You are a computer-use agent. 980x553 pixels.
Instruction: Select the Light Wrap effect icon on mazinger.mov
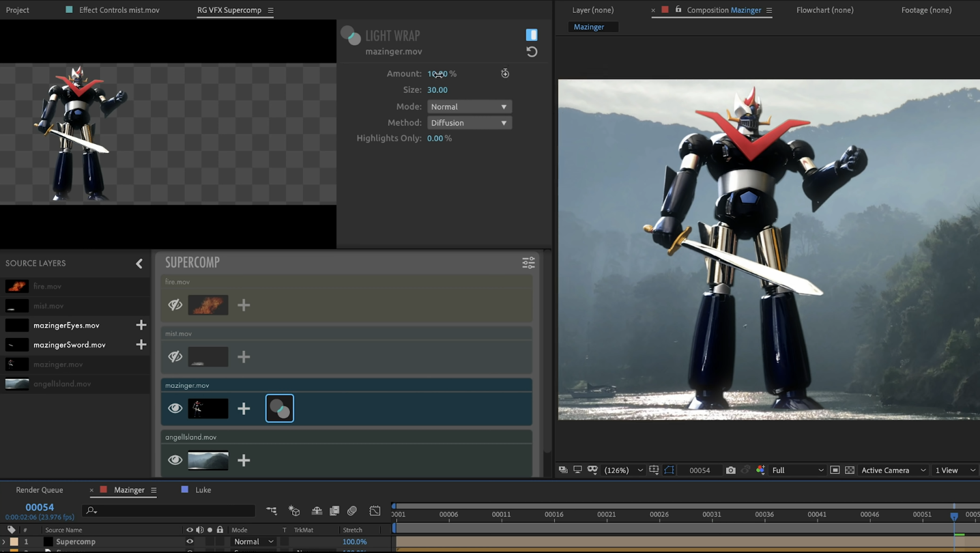pos(280,408)
